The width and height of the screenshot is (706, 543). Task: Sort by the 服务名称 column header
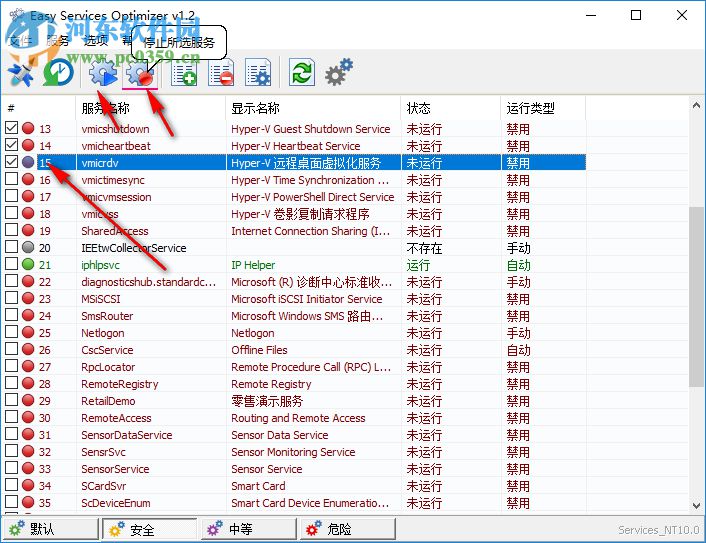[150, 108]
